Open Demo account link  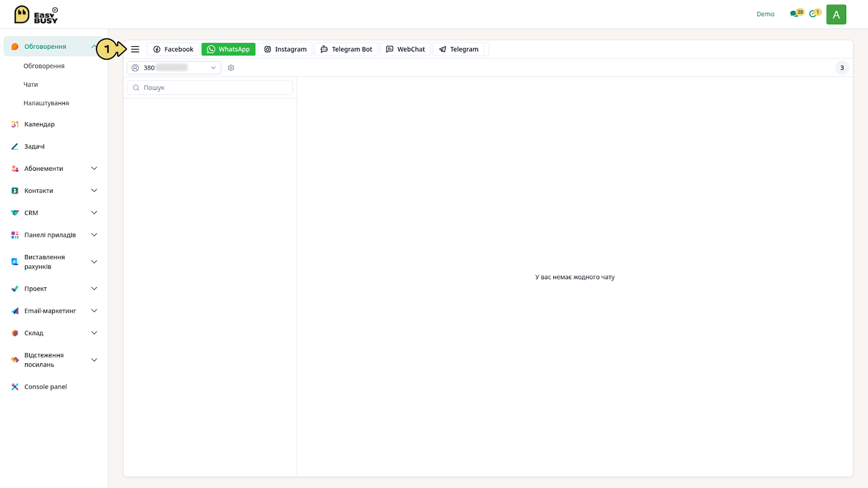[765, 14]
